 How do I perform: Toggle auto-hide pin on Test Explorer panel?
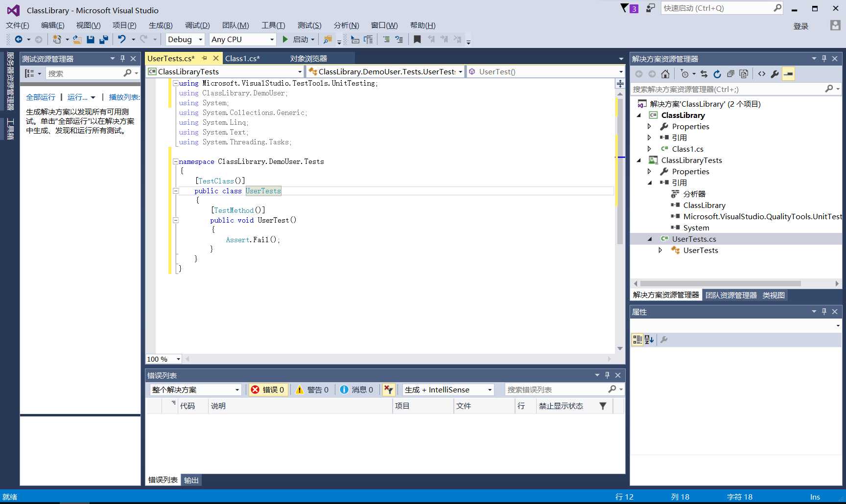[122, 58]
